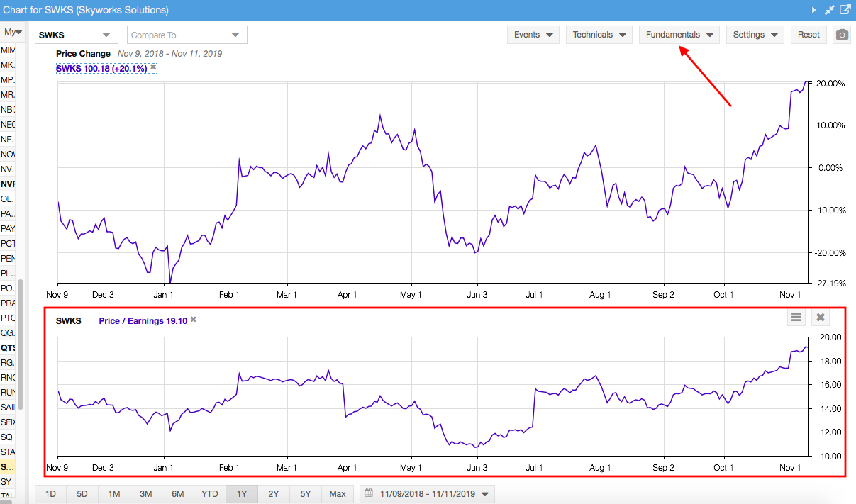The width and height of the screenshot is (856, 504).
Task: Choose the 6M time range
Action: point(178,493)
